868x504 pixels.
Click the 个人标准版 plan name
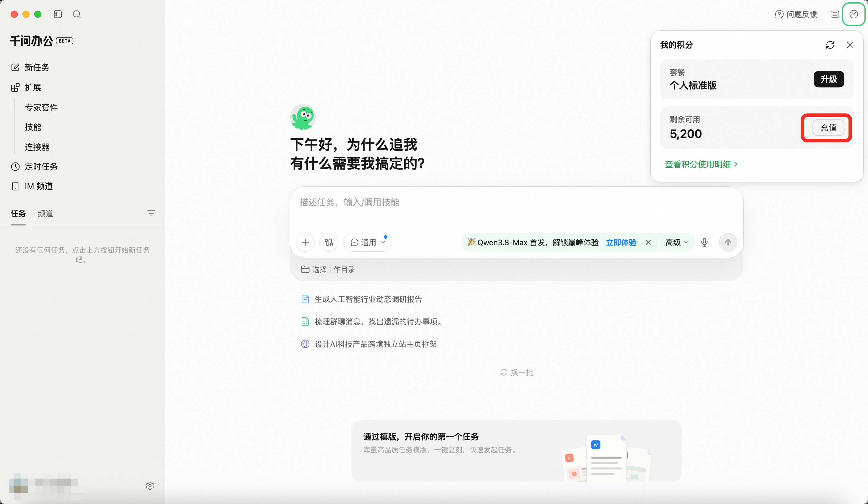tap(693, 85)
